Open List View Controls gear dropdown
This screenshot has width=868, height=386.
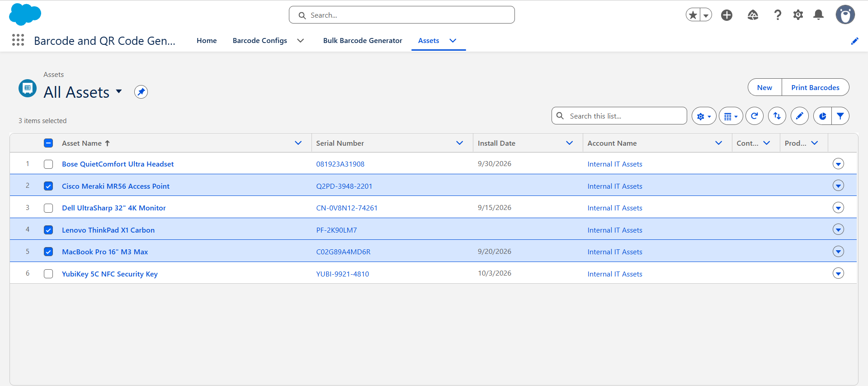(x=704, y=116)
